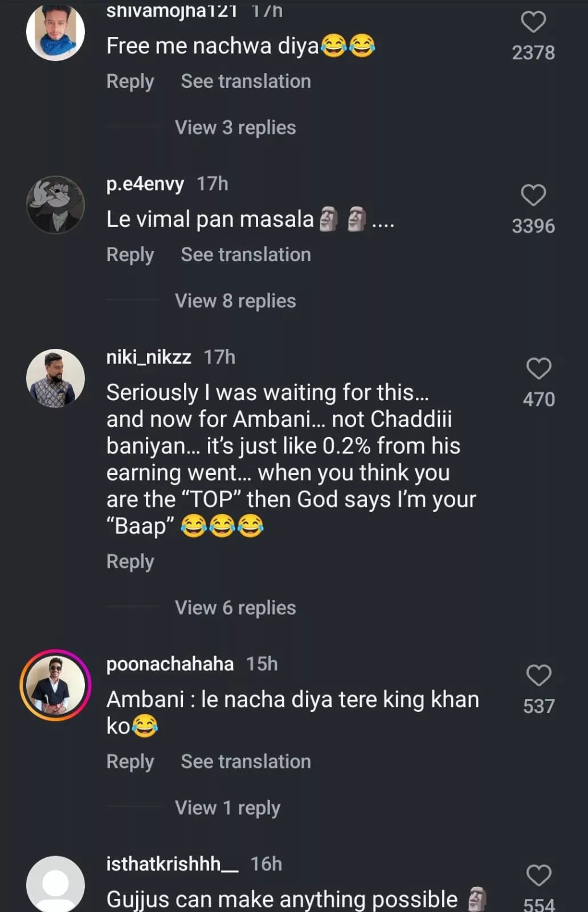Like shivamojha121's comment with the heart

point(533,22)
